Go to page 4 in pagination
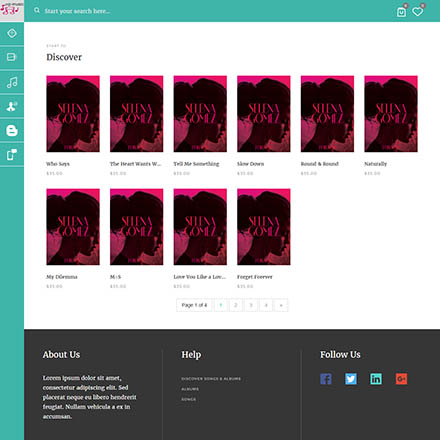This screenshot has width=440, height=440. (266, 305)
